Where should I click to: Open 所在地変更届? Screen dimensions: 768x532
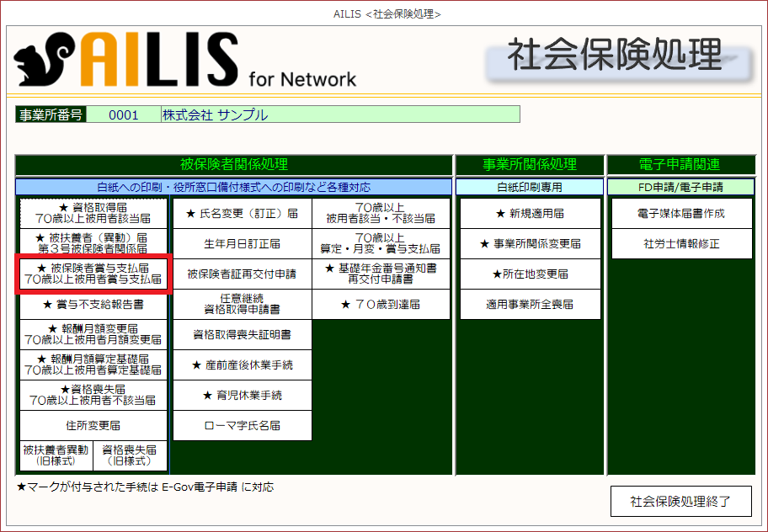(x=530, y=274)
